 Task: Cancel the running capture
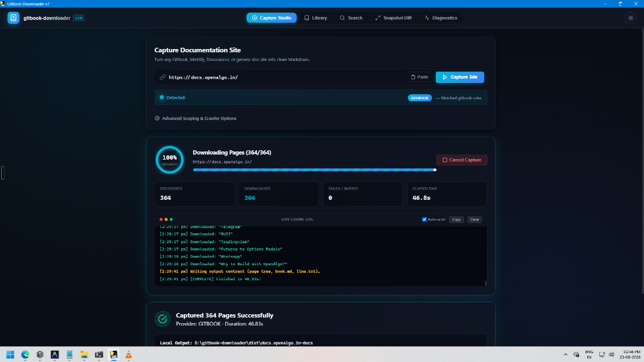pos(462,160)
